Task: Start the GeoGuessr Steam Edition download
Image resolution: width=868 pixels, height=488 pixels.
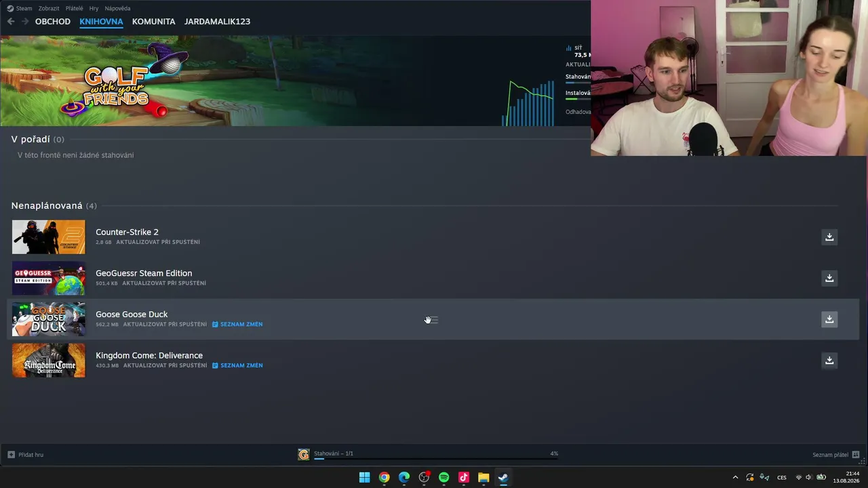Action: pyautogui.click(x=829, y=278)
